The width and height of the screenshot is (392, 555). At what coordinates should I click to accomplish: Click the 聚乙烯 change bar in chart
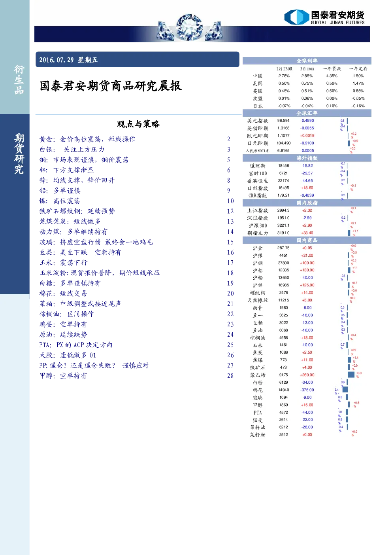351,375
